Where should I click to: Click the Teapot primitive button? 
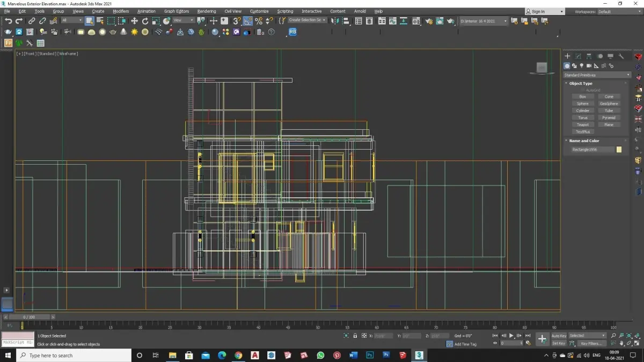pos(583,124)
